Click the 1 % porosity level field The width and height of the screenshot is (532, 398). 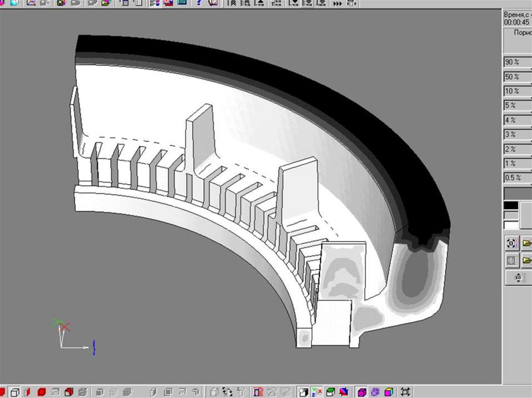[517, 163]
